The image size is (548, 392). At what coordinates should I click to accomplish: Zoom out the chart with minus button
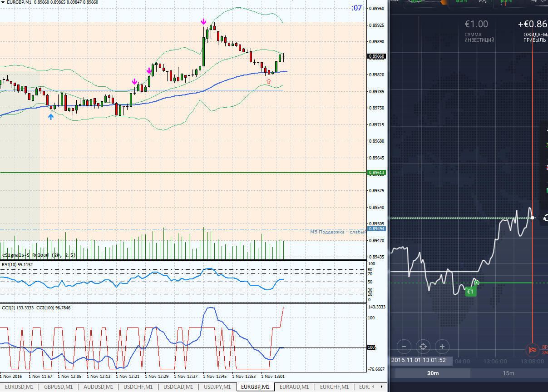point(404,347)
